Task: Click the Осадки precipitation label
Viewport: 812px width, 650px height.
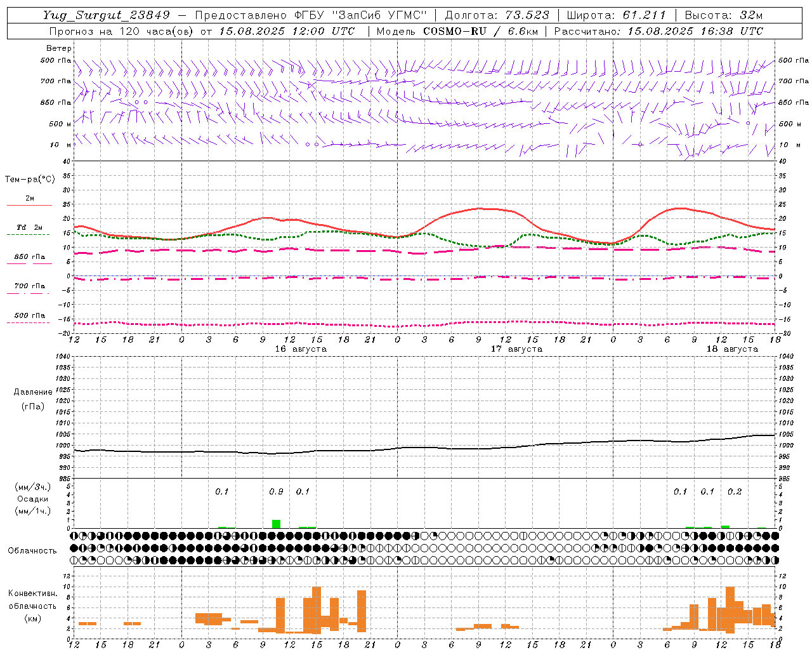Action: pyautogui.click(x=32, y=499)
